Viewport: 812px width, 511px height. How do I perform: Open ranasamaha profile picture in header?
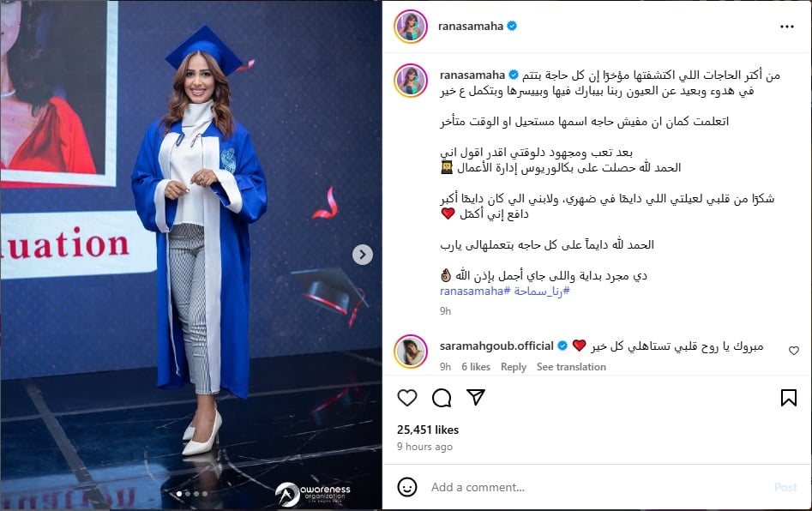(x=411, y=26)
